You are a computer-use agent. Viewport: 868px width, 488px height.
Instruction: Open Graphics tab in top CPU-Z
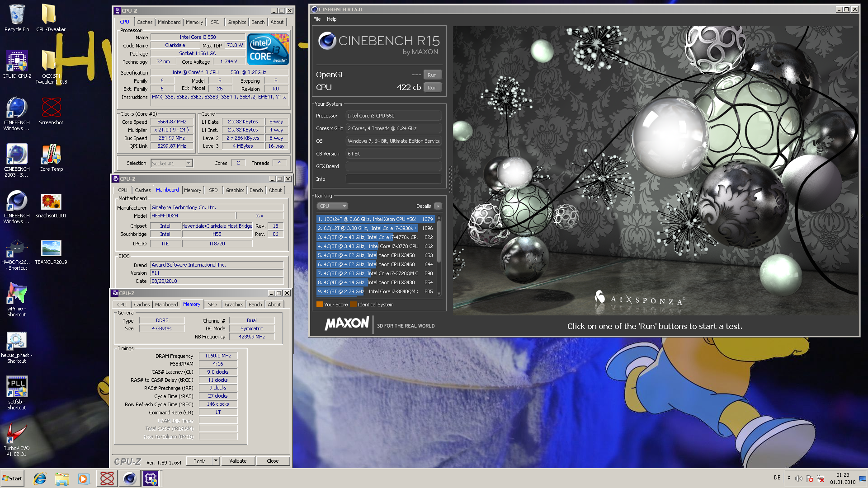click(237, 22)
